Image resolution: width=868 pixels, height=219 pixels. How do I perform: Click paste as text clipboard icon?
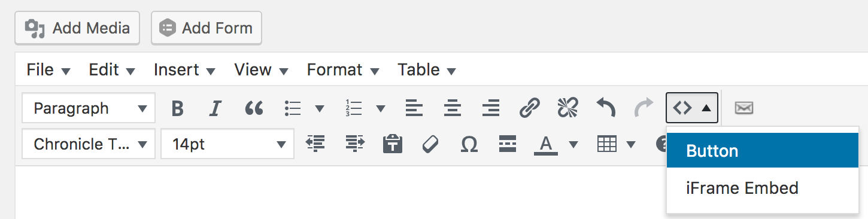(393, 144)
